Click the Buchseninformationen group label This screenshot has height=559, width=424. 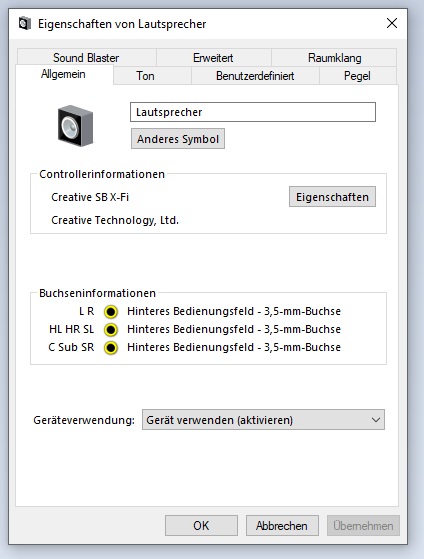point(97,293)
